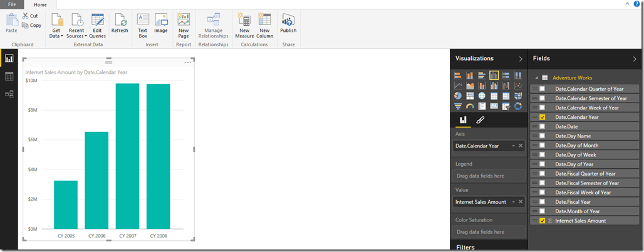Viewport: 644px width, 252px height.
Task: Check the Date.Fiscal Year field
Action: click(542, 202)
